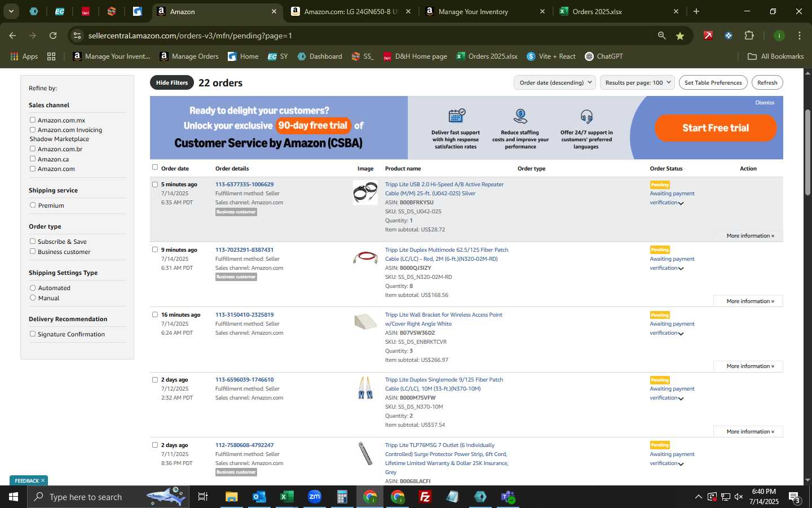Image resolution: width=812 pixels, height=508 pixels.
Task: Click the Hide Filters button
Action: (172, 82)
